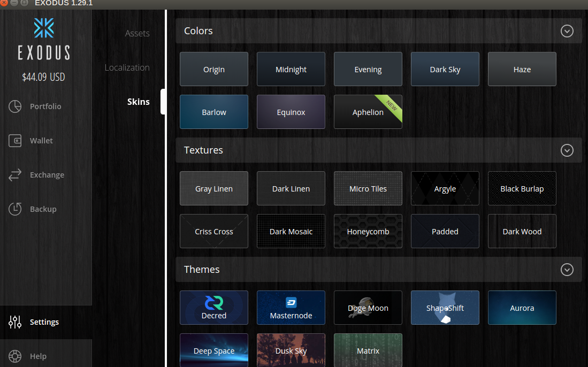Open the Portfolio section
The width and height of the screenshot is (588, 367).
[45, 106]
